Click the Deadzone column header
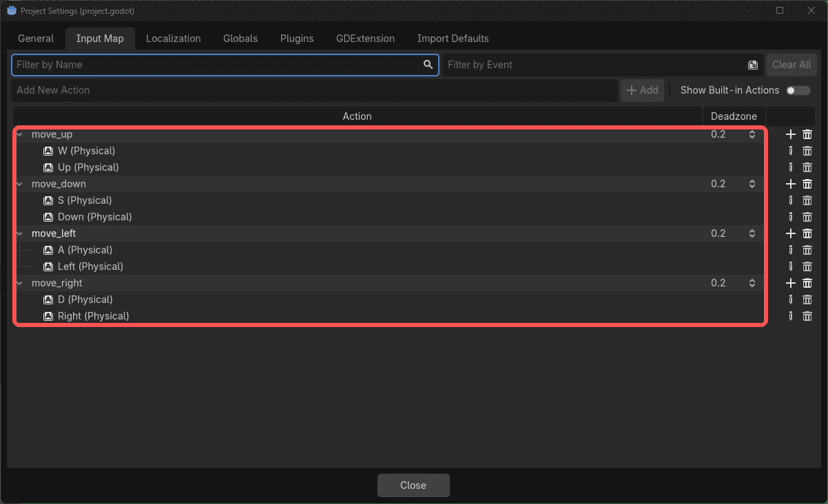828x504 pixels. [x=734, y=116]
